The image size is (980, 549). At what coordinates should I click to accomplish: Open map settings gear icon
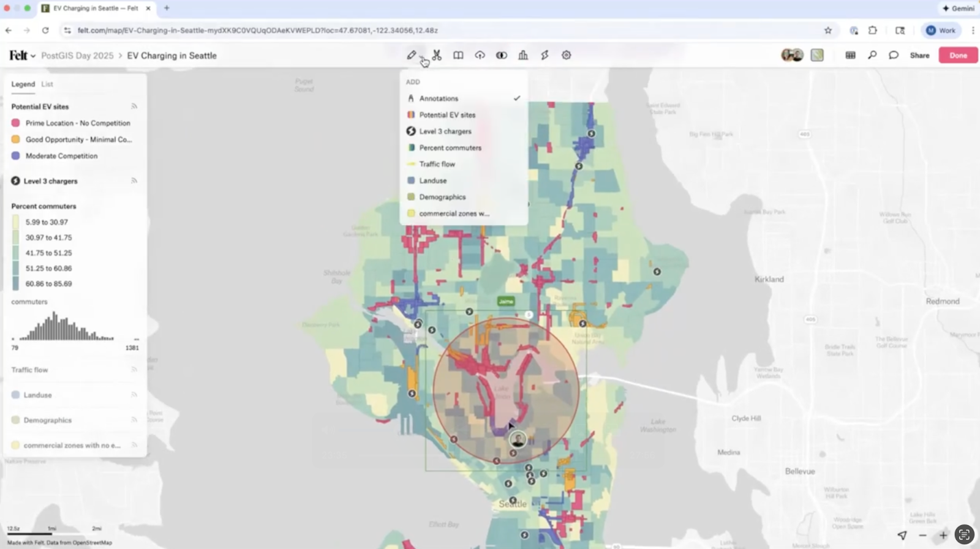point(567,55)
